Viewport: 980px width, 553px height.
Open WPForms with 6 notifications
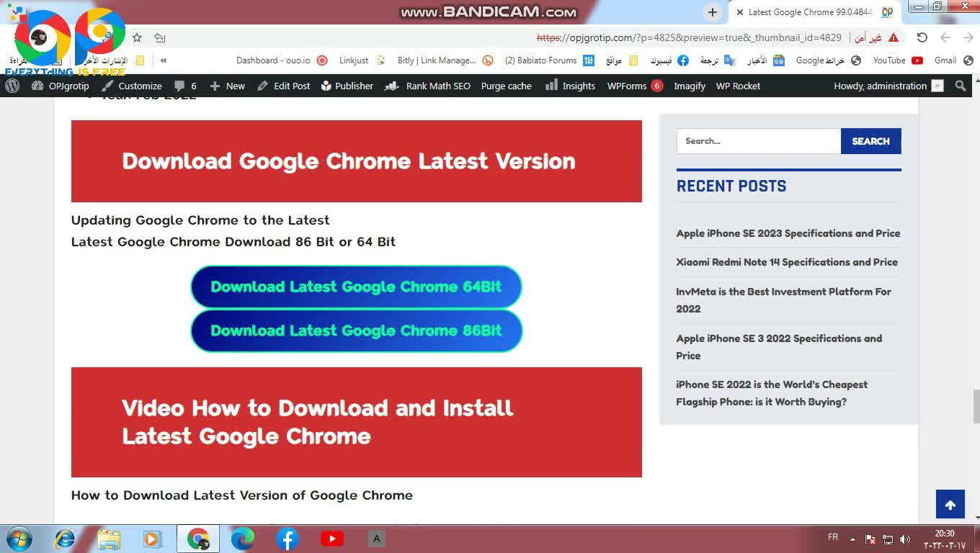coord(635,86)
